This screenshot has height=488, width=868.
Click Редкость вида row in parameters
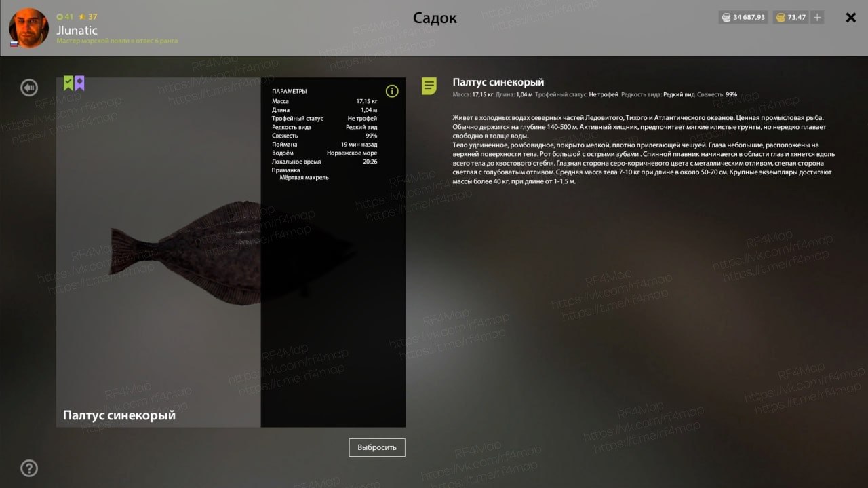click(325, 127)
